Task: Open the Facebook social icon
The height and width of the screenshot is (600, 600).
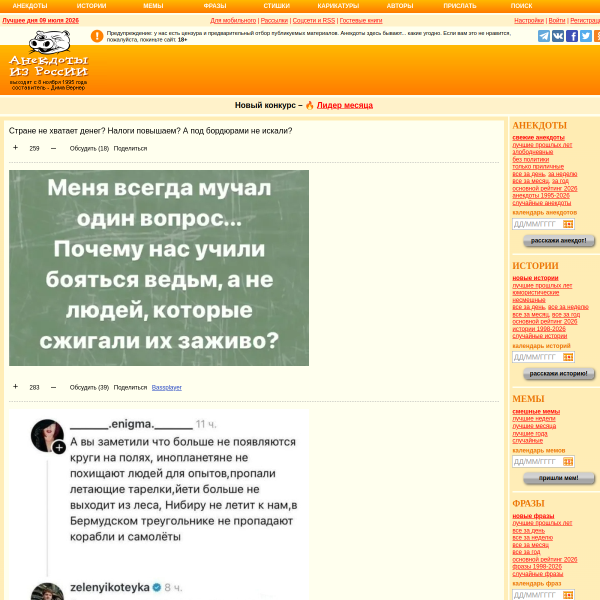Action: click(x=572, y=36)
